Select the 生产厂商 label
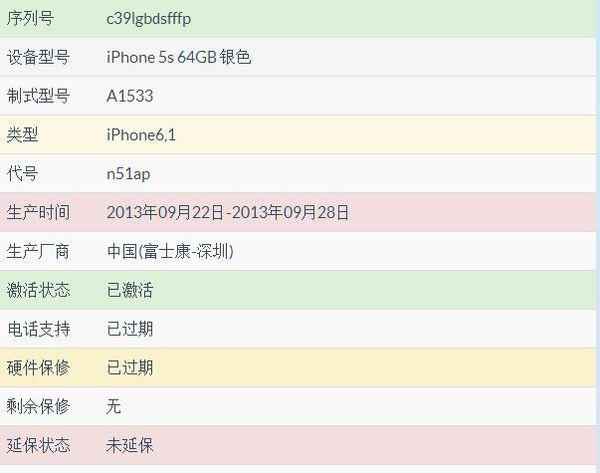Viewport: 600px width, 473px height. coord(39,251)
